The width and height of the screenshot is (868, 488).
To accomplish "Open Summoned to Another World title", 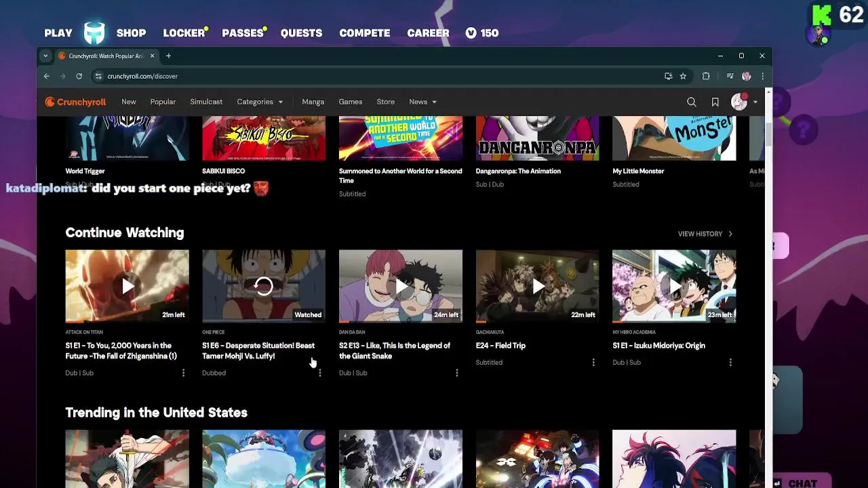I will [400, 176].
